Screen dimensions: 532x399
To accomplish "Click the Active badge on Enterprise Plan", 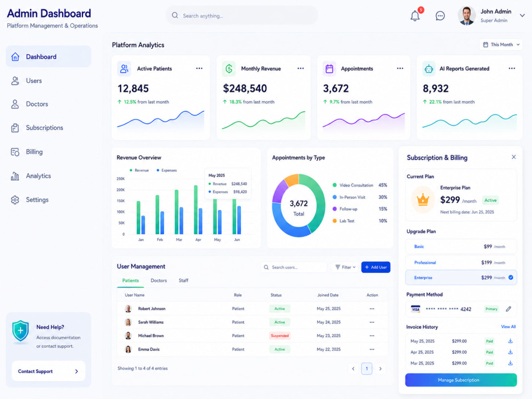I will click(x=491, y=200).
